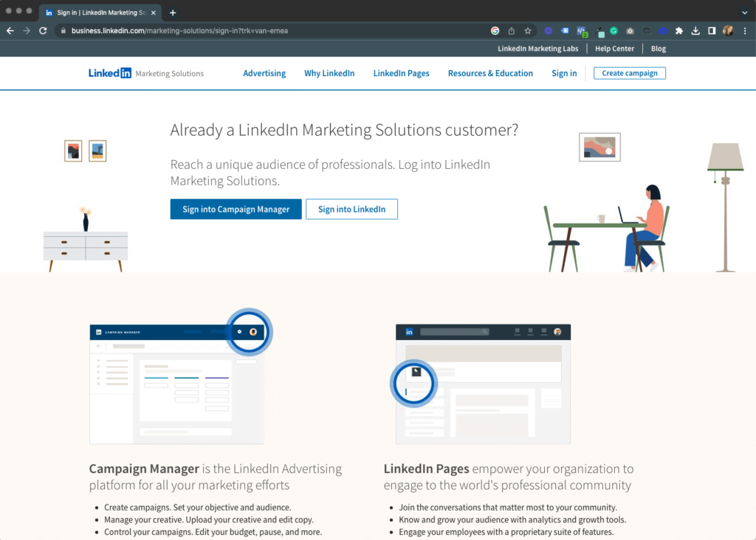Click the text 'Create campaigns. Set your objective and audience.'

pos(198,508)
